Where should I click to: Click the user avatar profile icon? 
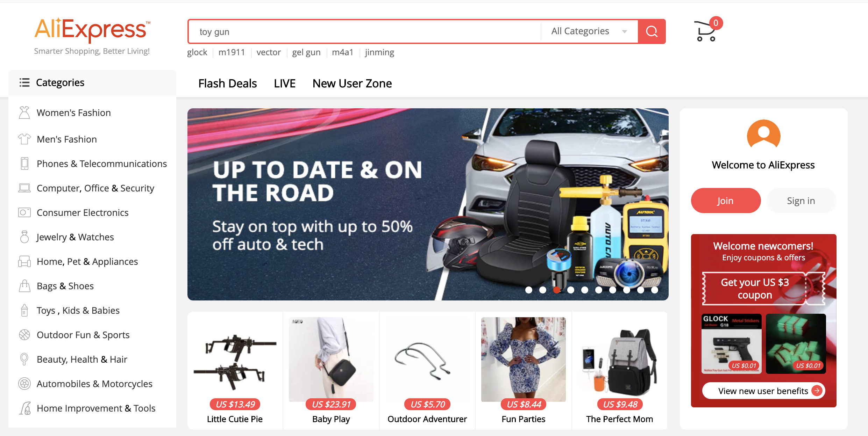tap(763, 135)
